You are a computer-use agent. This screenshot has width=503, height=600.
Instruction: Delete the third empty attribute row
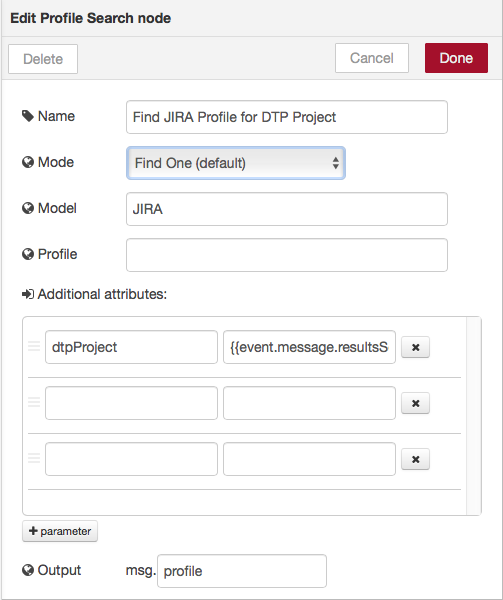(x=415, y=459)
